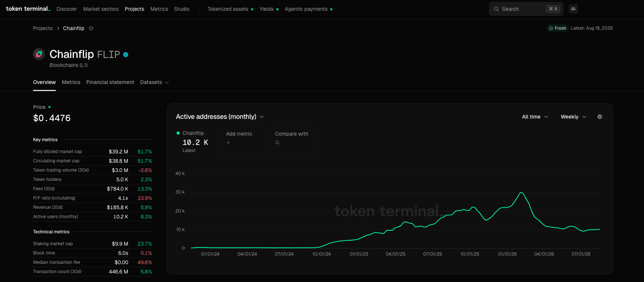
Task: Click the Fees (30d) metric label
Action: 44,188
